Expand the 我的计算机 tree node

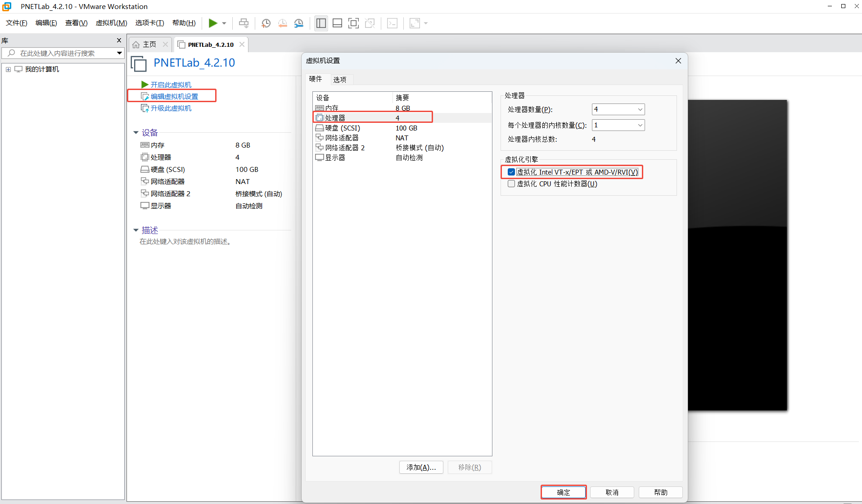(x=8, y=69)
